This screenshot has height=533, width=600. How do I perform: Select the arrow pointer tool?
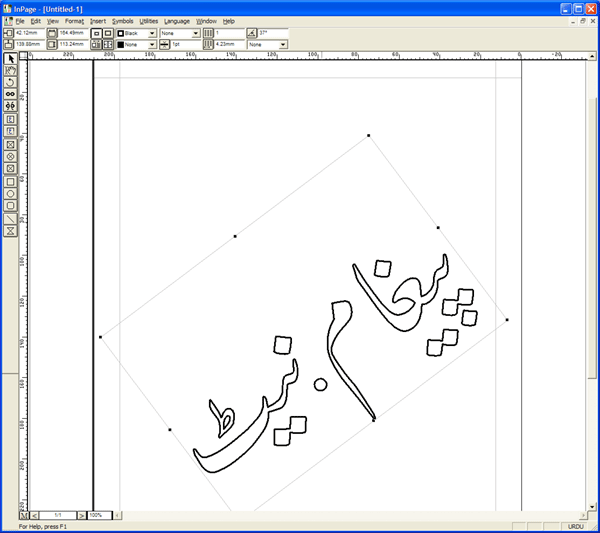tap(11, 59)
